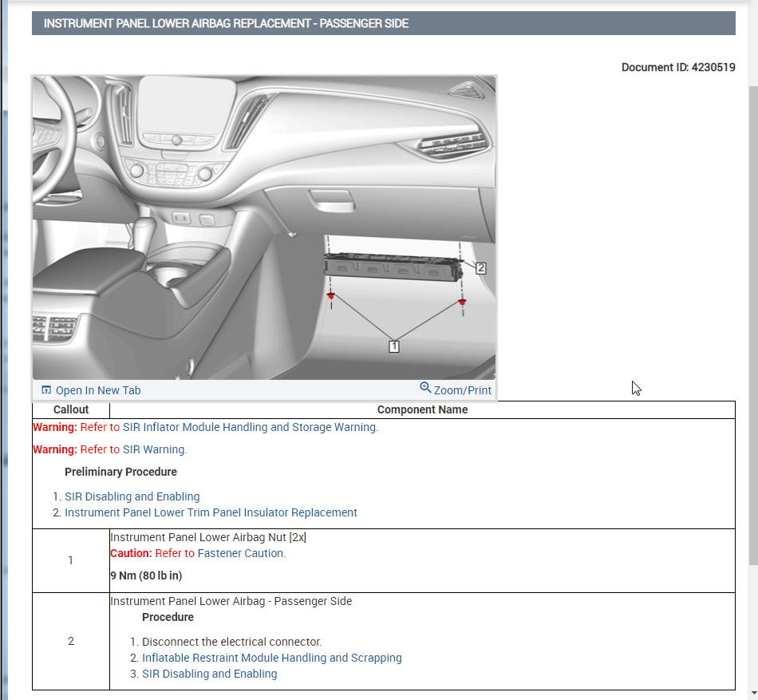Open SIR Inflator Module Handling and Storage Warning

click(x=250, y=427)
